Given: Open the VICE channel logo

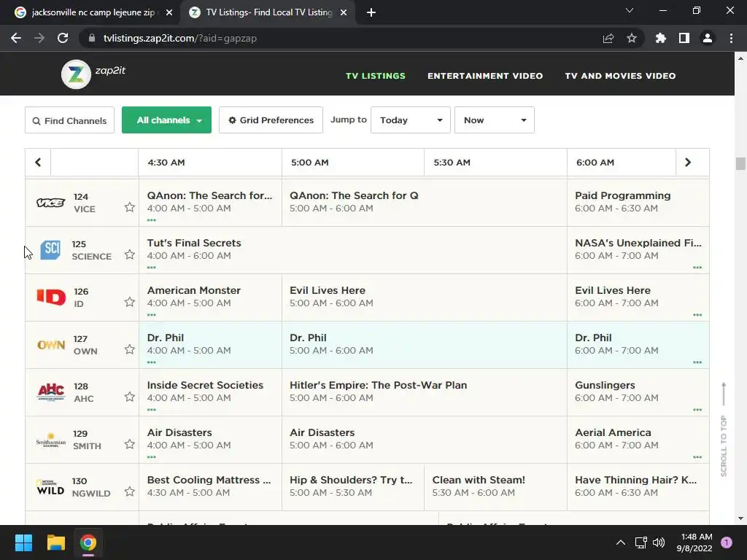Looking at the screenshot, I should 50,203.
